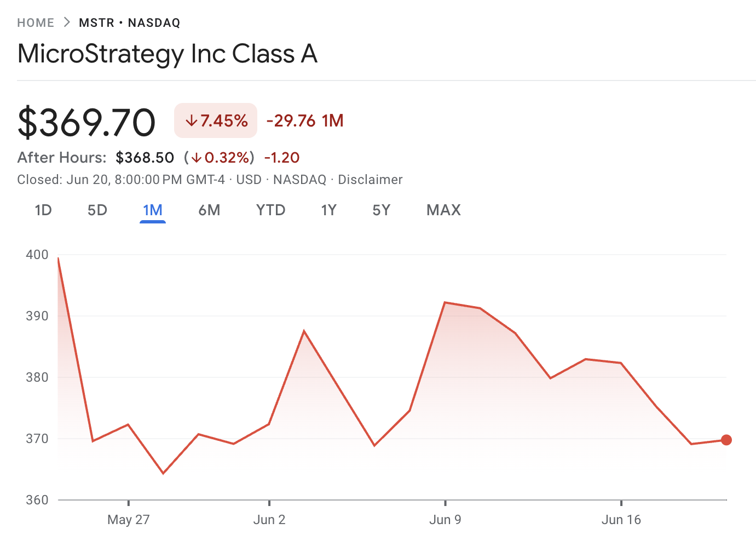Switch to the MAX range tab
The height and width of the screenshot is (546, 756).
pos(443,210)
